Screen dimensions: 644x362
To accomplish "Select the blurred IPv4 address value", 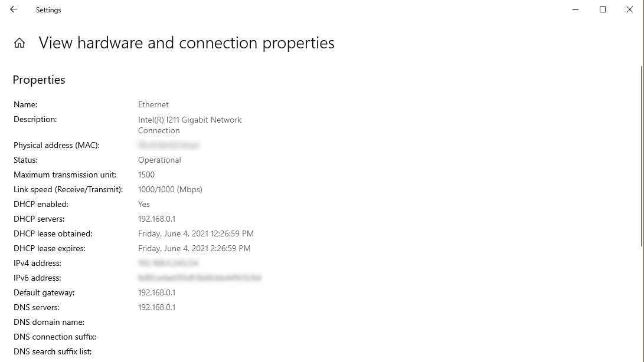I will [x=168, y=263].
